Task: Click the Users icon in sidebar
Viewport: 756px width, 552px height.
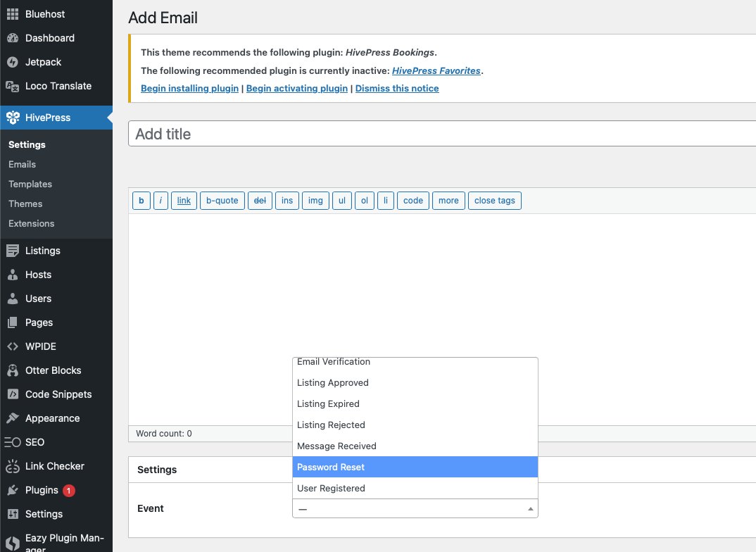Action: pyautogui.click(x=13, y=299)
